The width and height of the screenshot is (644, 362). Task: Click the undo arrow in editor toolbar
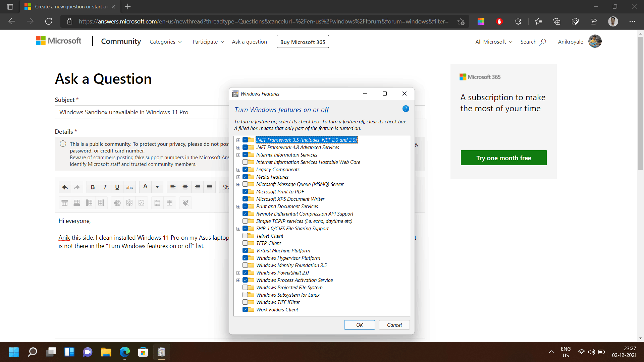click(65, 187)
